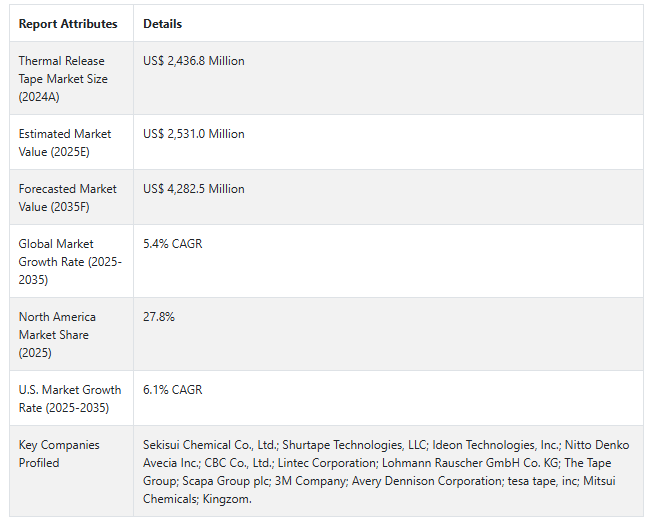649x519 pixels.
Task: Click the '5.4% CAGR' value
Action: [x=173, y=244]
